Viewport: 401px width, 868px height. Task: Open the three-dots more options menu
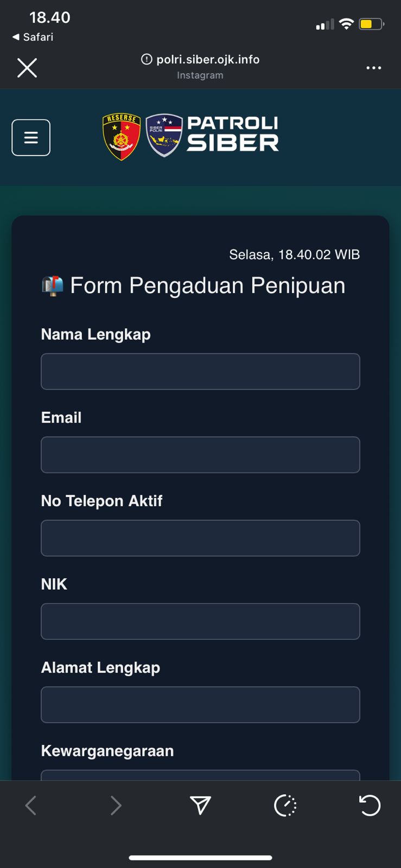pos(373,68)
